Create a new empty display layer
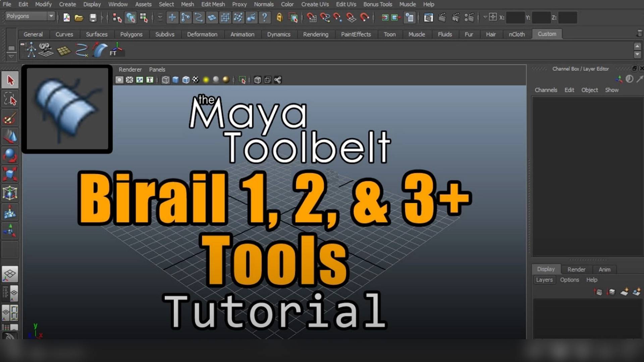 click(x=624, y=292)
